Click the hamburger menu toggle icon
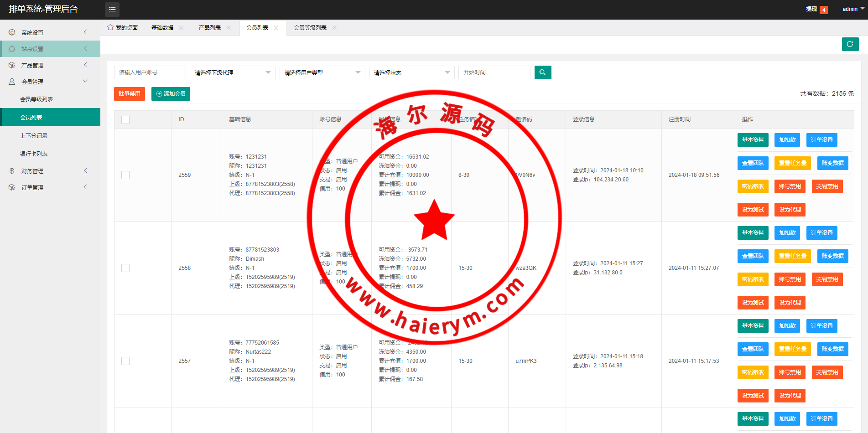Viewport: 868px width, 433px height. click(x=112, y=9)
